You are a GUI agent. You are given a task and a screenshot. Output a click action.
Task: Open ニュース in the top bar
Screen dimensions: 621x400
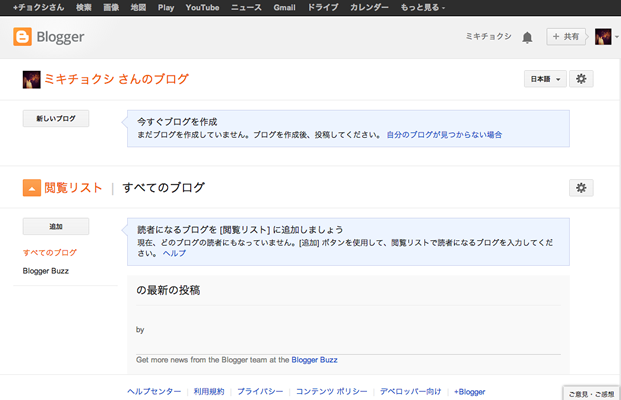pos(246,8)
